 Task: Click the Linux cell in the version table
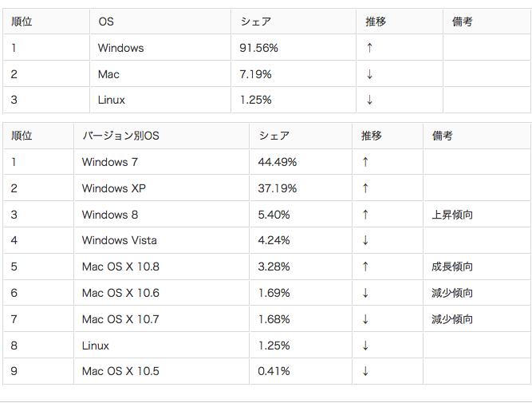pos(161,346)
